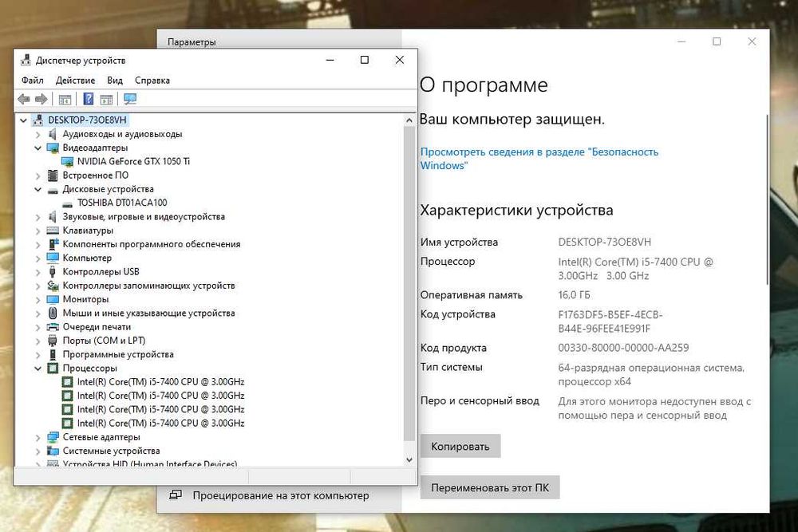
Task: Click the show/hide console tree toolbar icon
Action: [65, 100]
